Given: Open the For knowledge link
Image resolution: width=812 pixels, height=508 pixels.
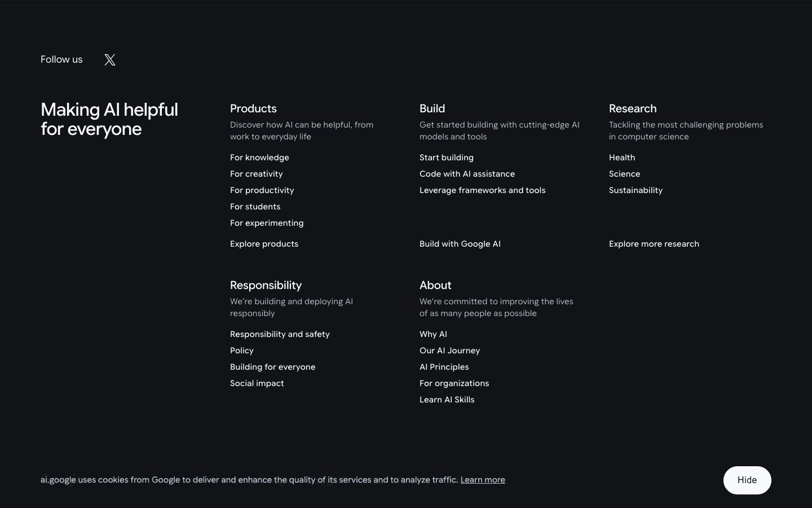Looking at the screenshot, I should 259,157.
